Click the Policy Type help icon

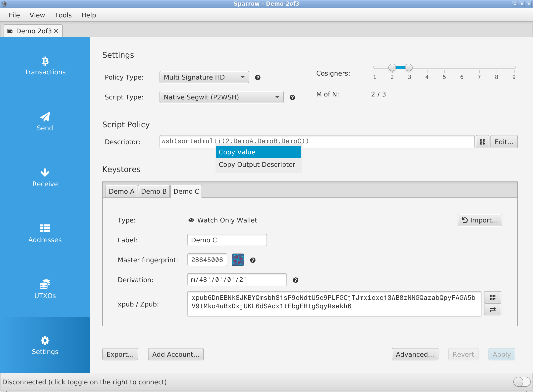258,78
